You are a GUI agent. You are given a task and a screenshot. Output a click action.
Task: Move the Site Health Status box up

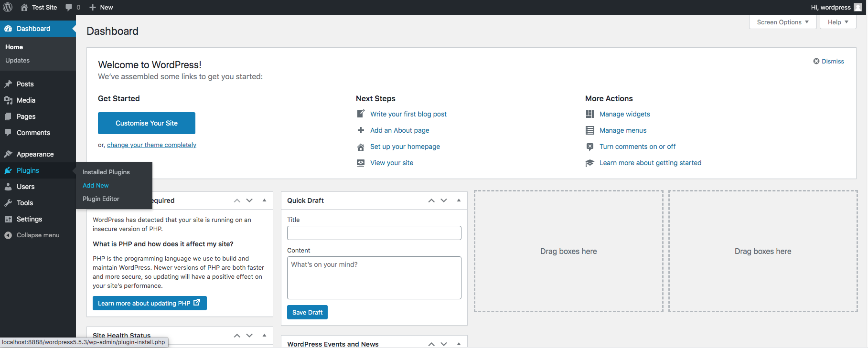click(x=237, y=336)
